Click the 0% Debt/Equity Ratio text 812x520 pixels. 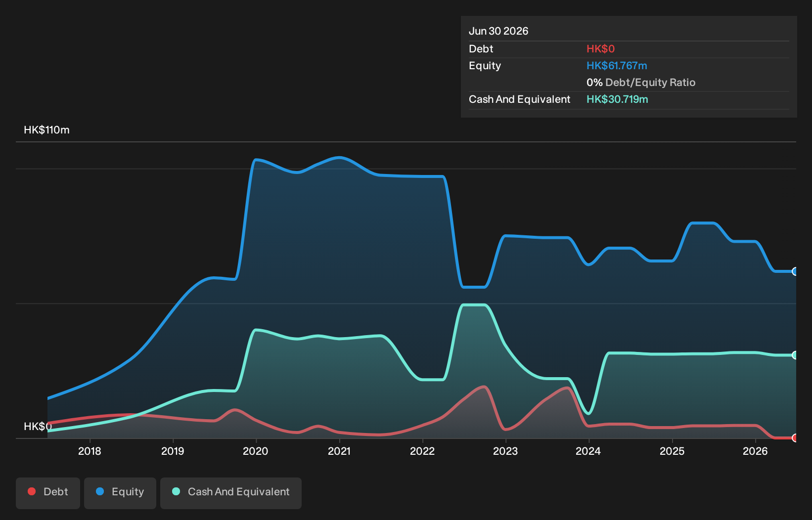pyautogui.click(x=641, y=83)
